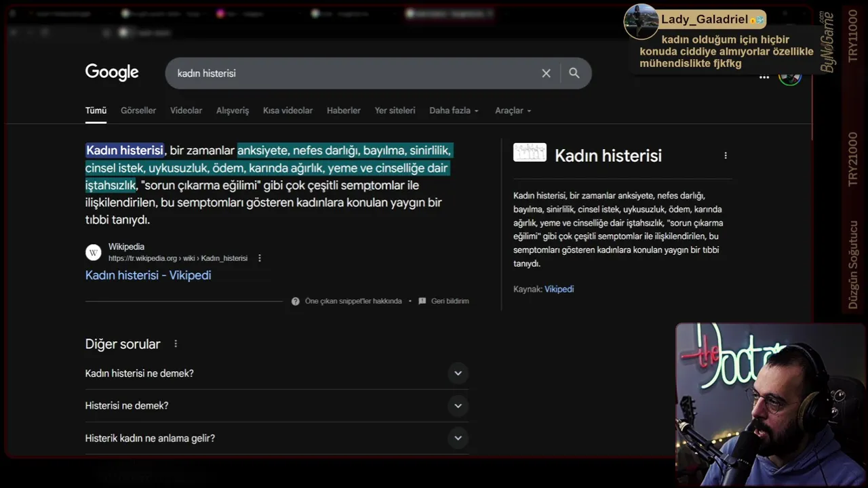This screenshot has height=488, width=868.
Task: Open the Alışveriş tab
Action: [233, 110]
